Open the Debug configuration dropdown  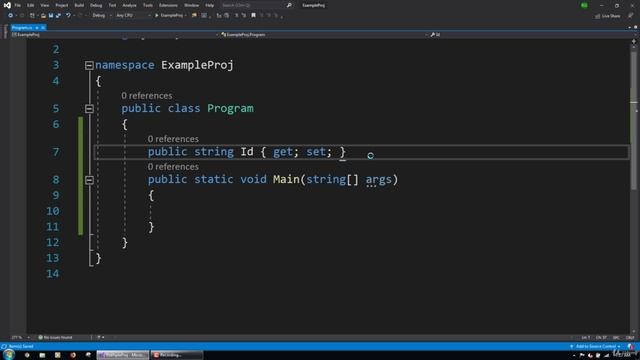(102, 16)
